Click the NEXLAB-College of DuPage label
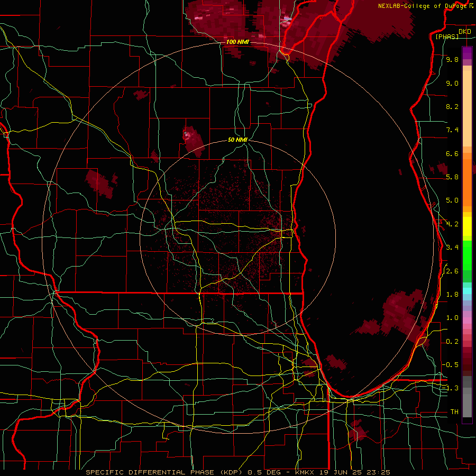Image resolution: width=476 pixels, height=476 pixels. (423, 6)
